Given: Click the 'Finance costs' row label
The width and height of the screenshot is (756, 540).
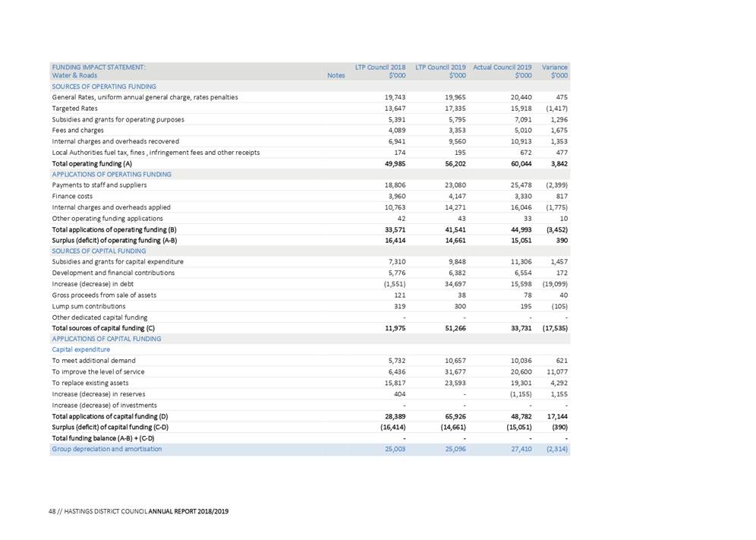Looking at the screenshot, I should (x=72, y=197).
